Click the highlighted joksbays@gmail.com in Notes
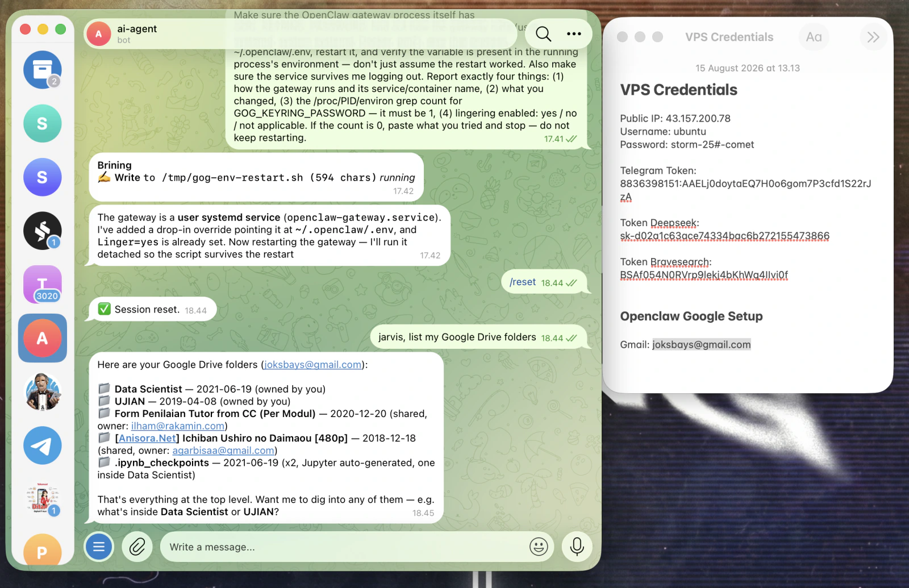909x588 pixels. [x=701, y=344]
